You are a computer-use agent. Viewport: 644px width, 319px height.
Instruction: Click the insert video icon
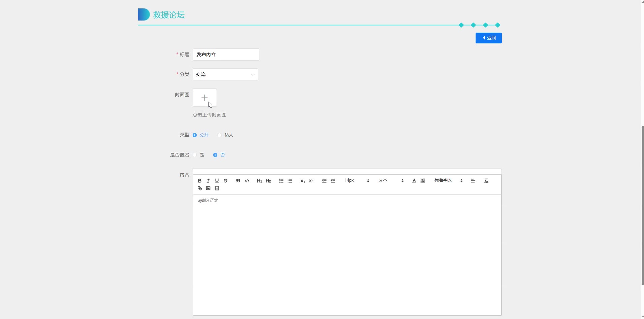(217, 188)
